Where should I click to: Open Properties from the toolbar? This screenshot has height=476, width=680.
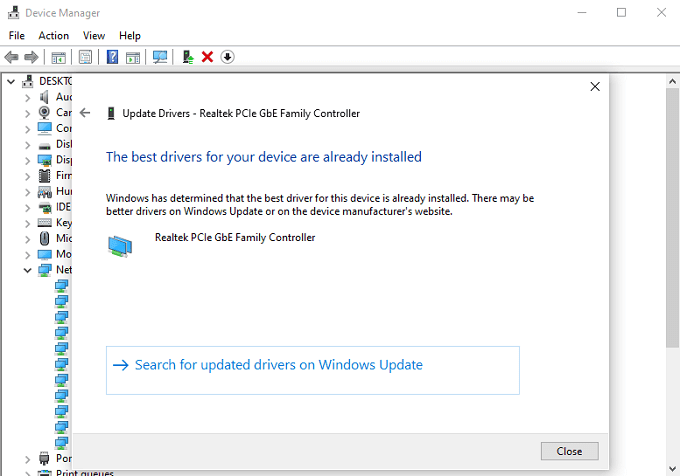click(x=85, y=57)
